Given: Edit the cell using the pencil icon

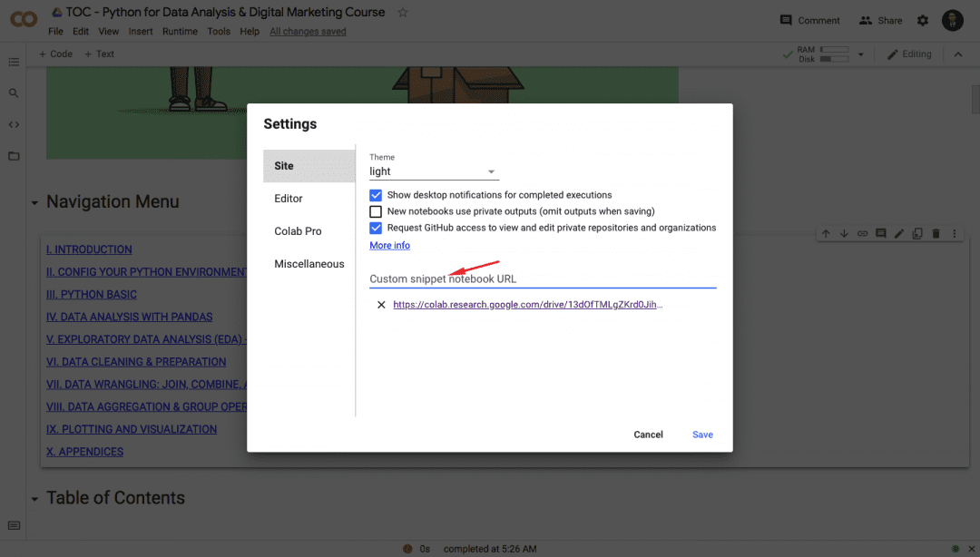Looking at the screenshot, I should [x=898, y=233].
